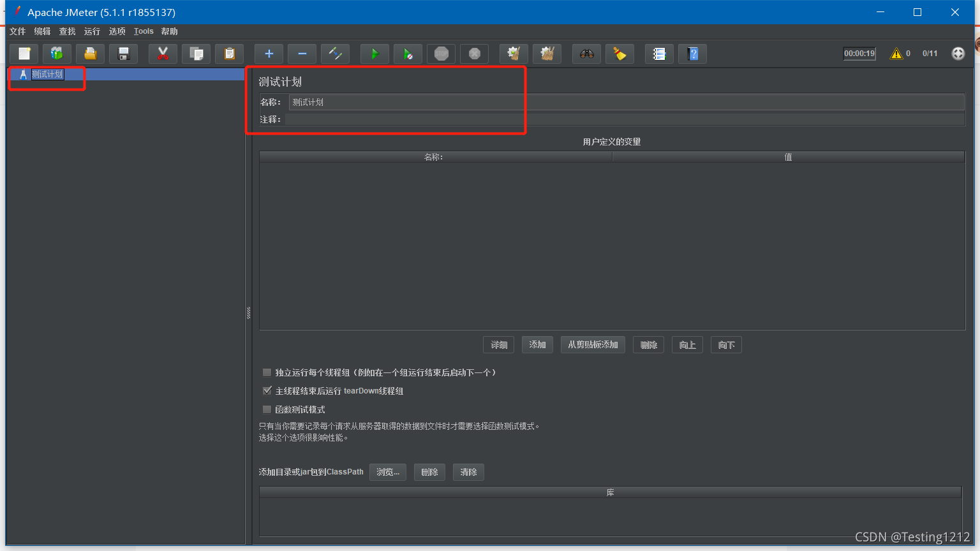
Task: Open the 查找 menu
Action: tap(67, 31)
